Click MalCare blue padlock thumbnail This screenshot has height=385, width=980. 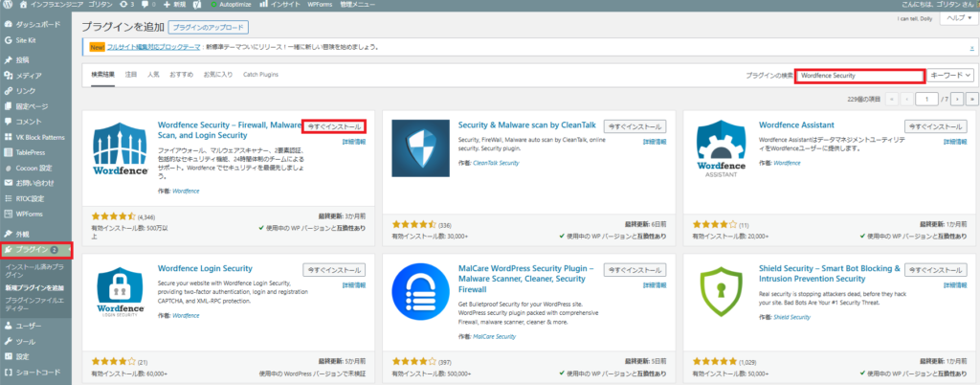tap(420, 293)
